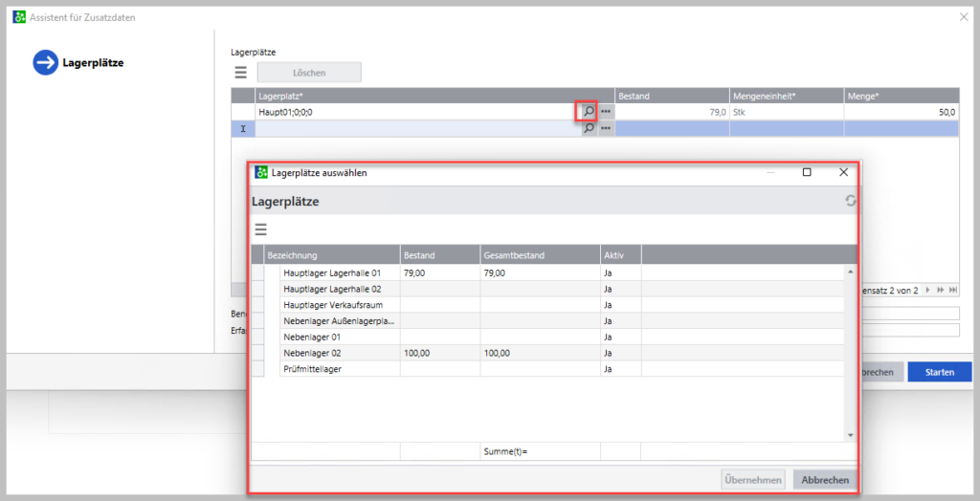Click the refresh icon in the Lagerplätze header
The height and width of the screenshot is (501, 980).
pos(850,201)
